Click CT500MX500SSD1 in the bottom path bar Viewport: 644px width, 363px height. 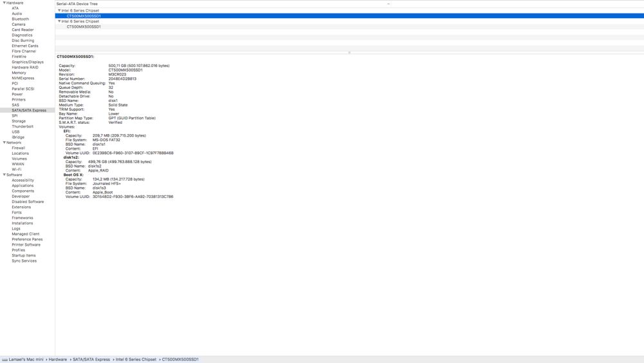point(180,359)
